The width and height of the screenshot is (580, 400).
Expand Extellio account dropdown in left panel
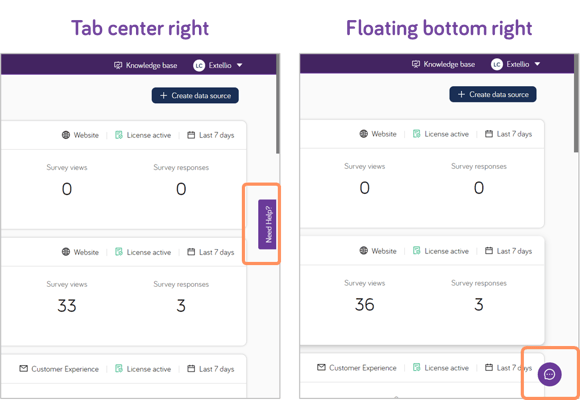(x=225, y=65)
